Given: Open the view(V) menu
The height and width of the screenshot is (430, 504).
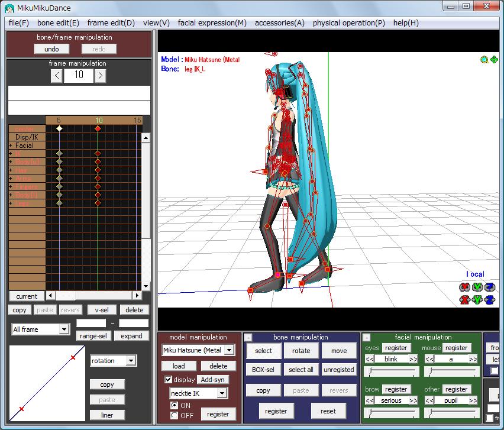Looking at the screenshot, I should tap(156, 23).
